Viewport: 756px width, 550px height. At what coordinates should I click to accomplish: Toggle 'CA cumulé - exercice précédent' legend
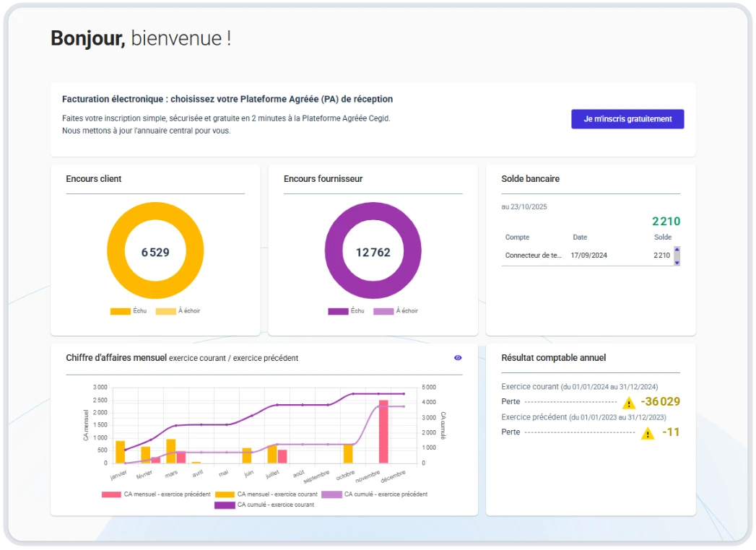click(x=374, y=494)
